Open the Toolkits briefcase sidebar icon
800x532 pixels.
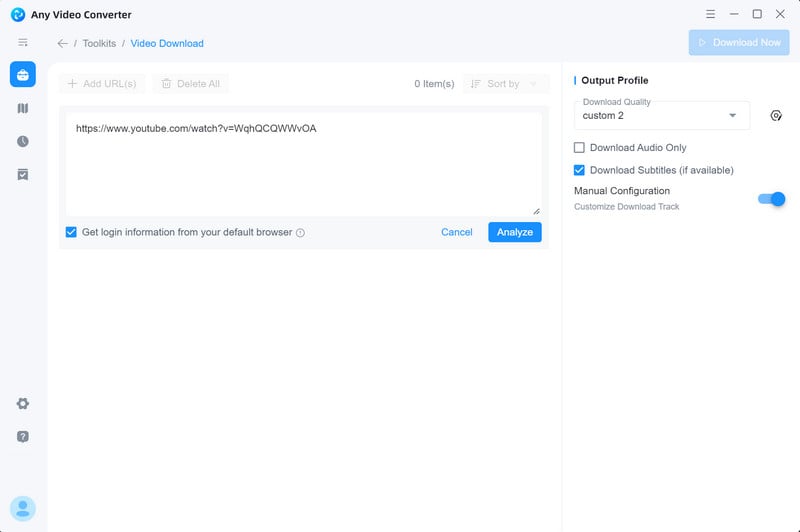[23, 74]
